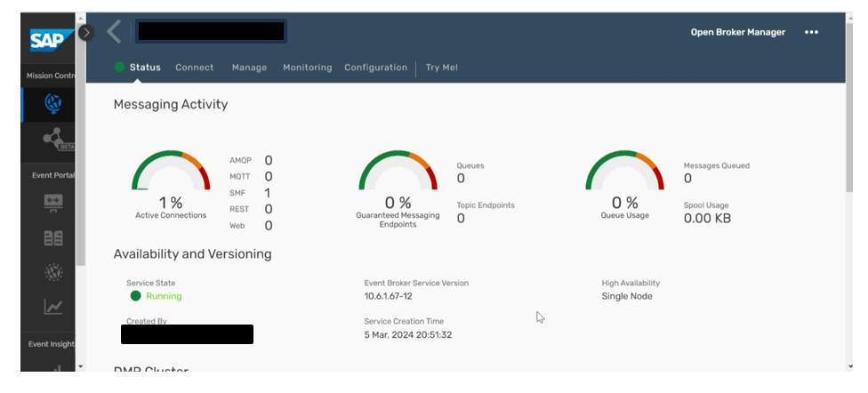868x393 pixels.
Task: Click the green Status indicator dot in the tab bar
Action: pos(119,67)
